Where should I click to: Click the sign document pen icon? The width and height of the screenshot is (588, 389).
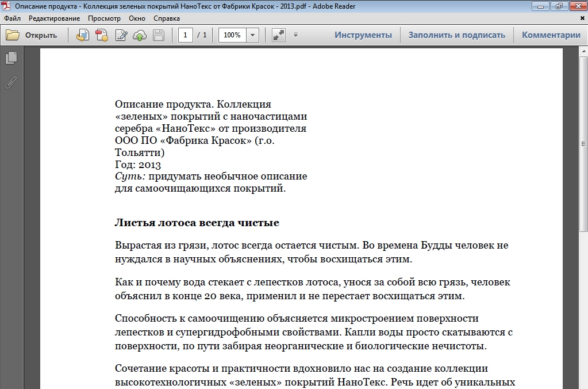(x=121, y=35)
